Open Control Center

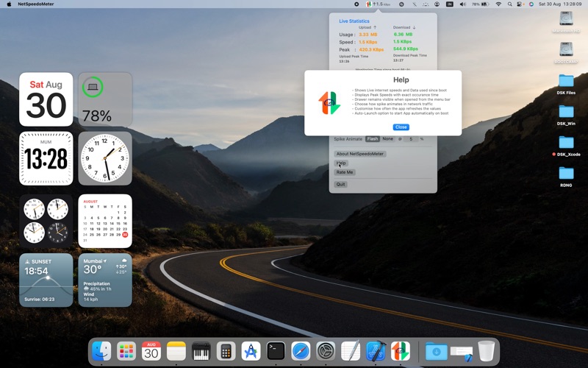(520, 4)
